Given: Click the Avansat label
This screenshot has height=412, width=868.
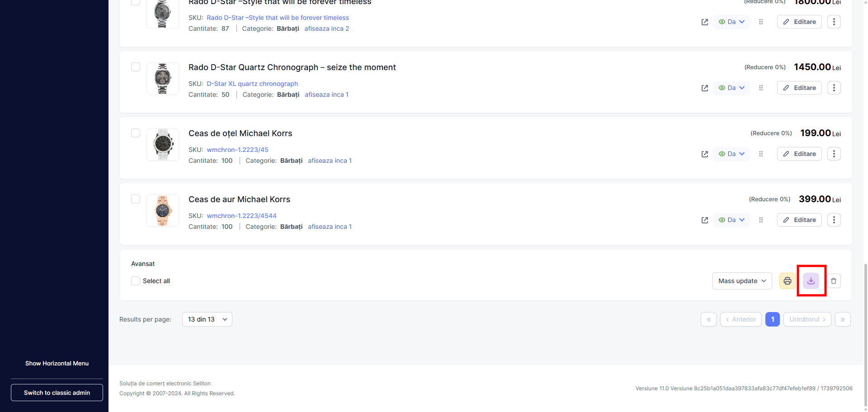Looking at the screenshot, I should [143, 264].
